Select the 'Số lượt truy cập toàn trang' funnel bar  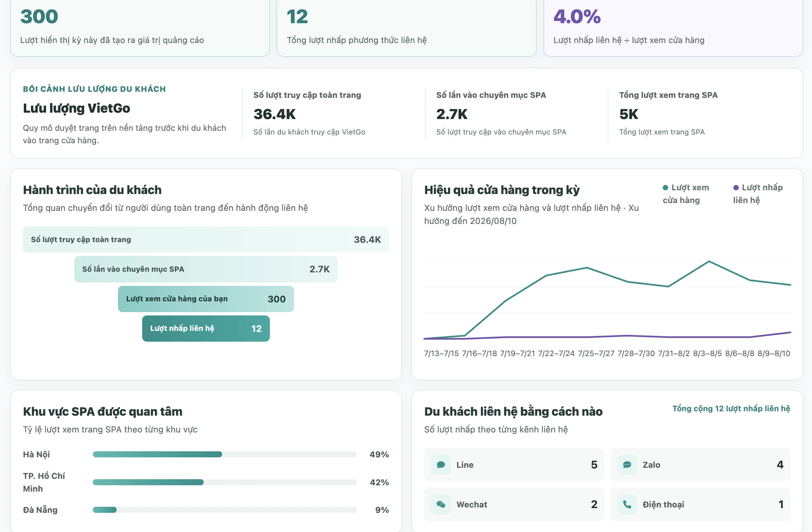[x=206, y=239]
